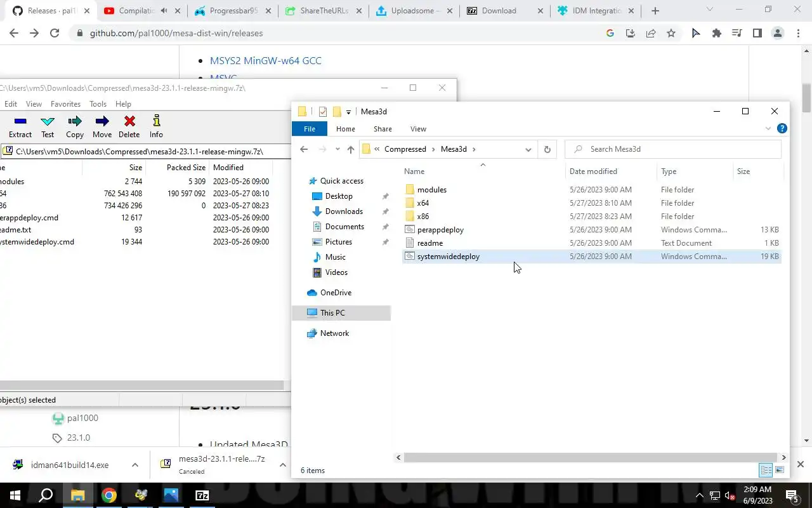812x508 pixels.
Task: Go back in File Explorer
Action: point(304,149)
